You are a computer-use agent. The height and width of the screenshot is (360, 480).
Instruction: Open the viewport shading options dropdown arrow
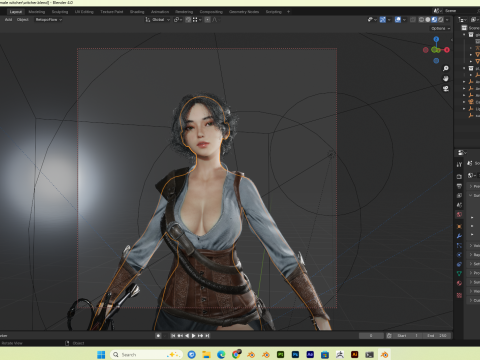[x=447, y=20]
